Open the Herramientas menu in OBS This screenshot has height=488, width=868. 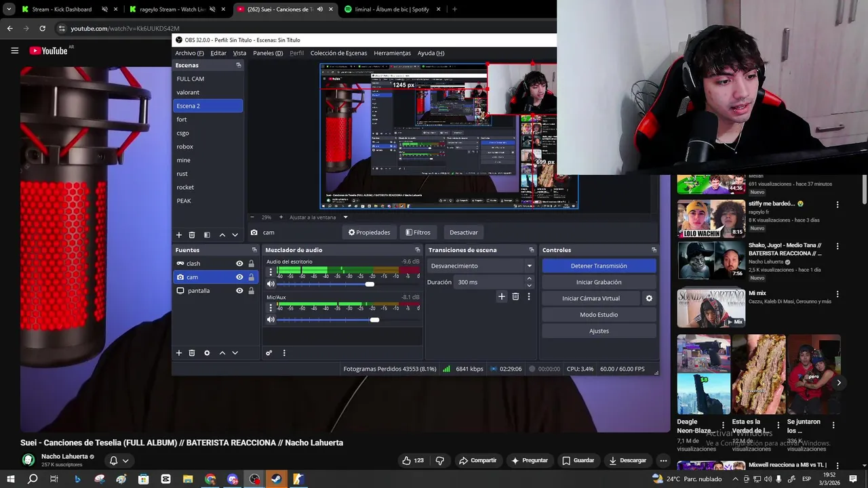pyautogui.click(x=392, y=53)
